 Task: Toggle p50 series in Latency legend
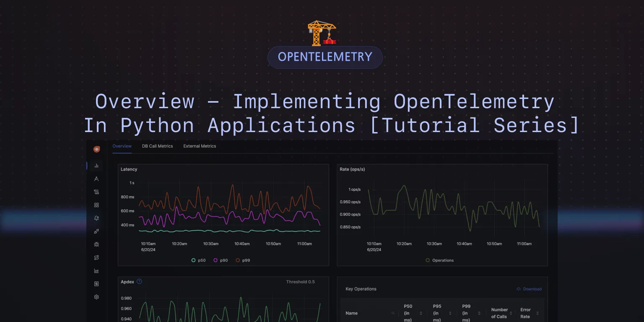[x=200, y=260]
